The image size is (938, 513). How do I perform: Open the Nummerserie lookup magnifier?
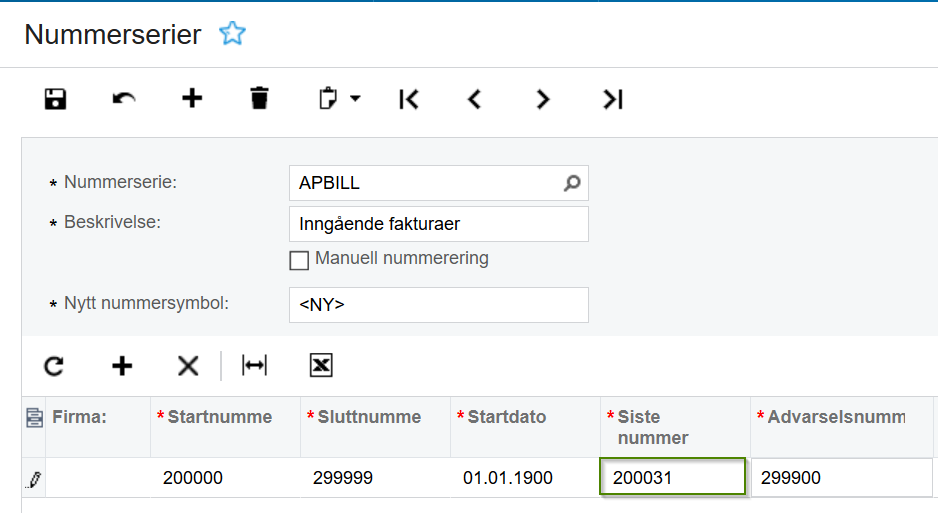coord(572,182)
